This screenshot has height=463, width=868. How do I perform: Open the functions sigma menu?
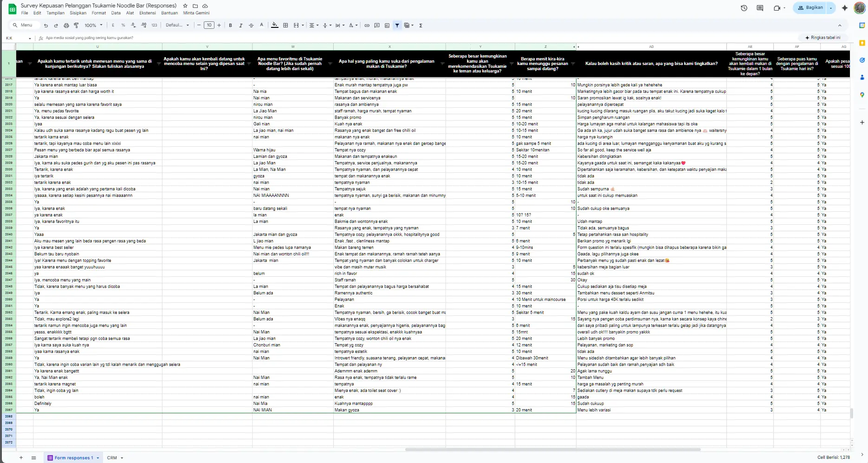421,26
